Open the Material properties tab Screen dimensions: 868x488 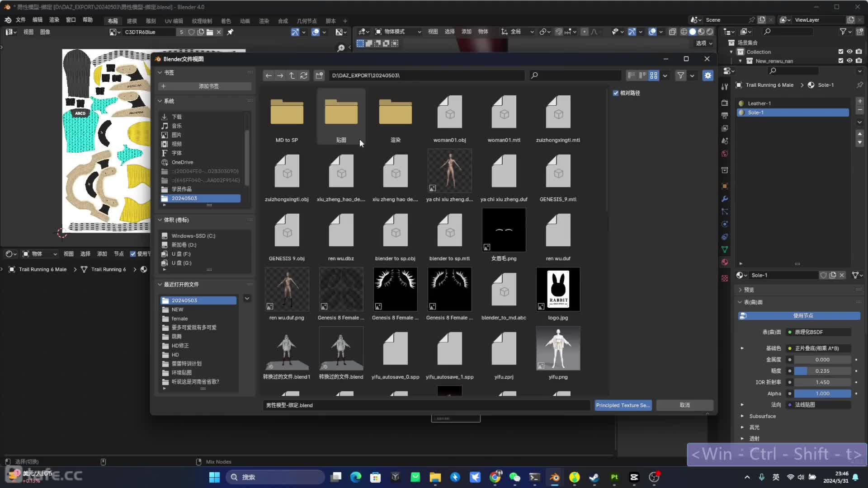tap(725, 262)
